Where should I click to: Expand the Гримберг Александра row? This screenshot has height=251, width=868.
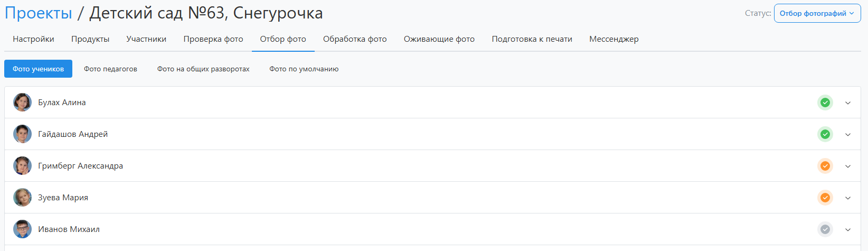[x=848, y=166]
